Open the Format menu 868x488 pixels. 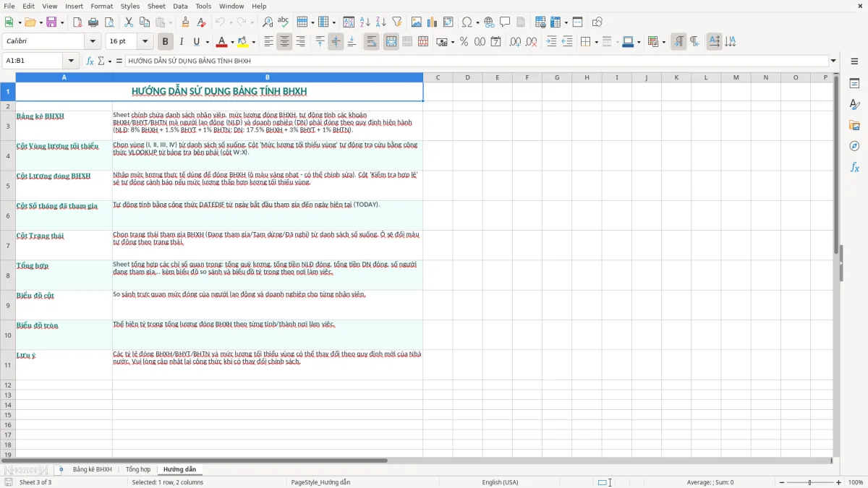point(101,6)
